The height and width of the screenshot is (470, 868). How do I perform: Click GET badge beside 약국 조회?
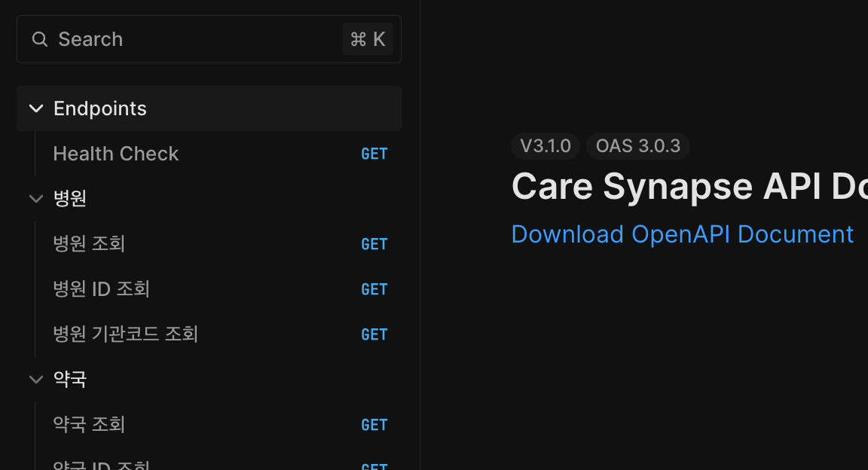pyautogui.click(x=374, y=426)
